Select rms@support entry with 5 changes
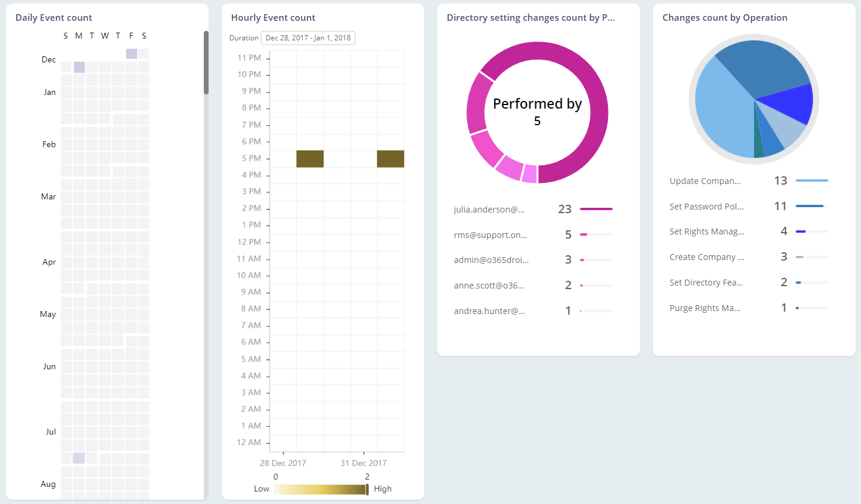 point(490,235)
